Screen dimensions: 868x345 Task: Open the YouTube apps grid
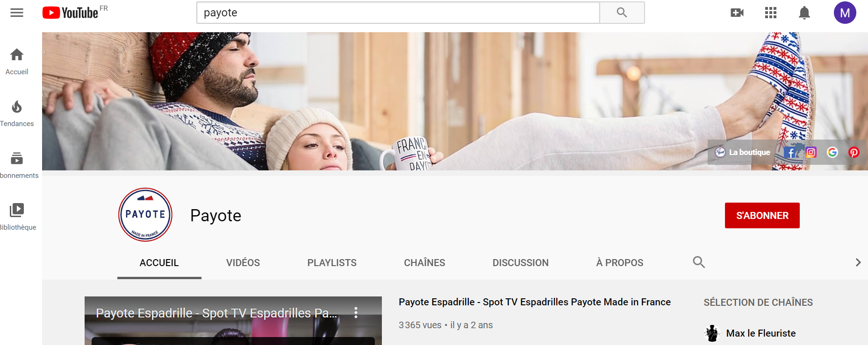click(x=771, y=13)
